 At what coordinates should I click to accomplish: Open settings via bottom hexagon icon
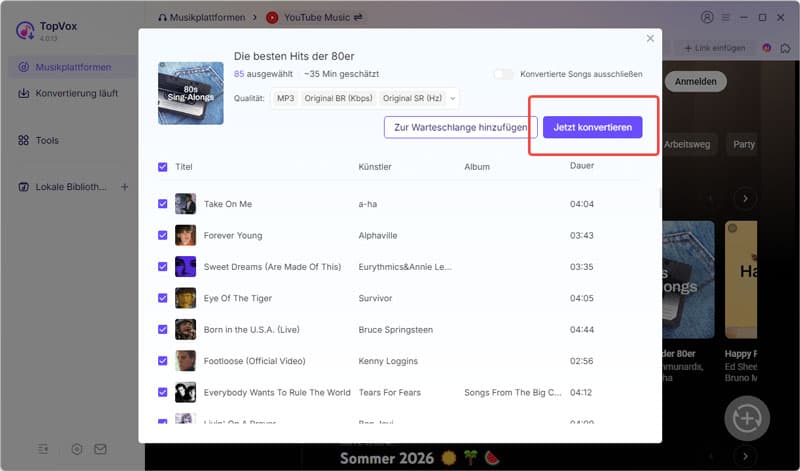pyautogui.click(x=77, y=449)
